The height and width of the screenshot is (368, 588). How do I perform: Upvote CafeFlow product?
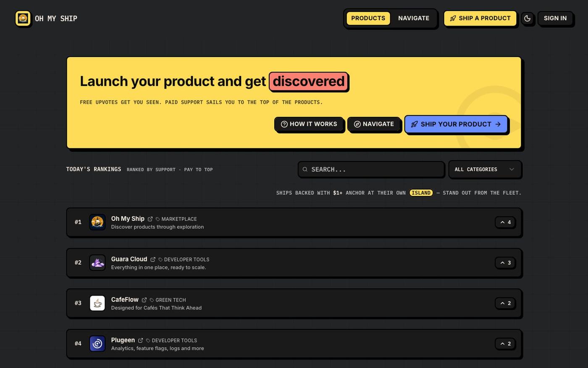pos(505,303)
